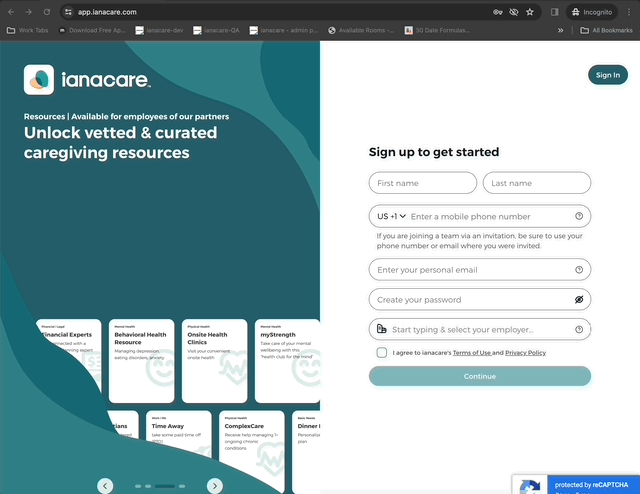This screenshot has width=640, height=494.
Task: Open the US +1 country code dropdown
Action: click(391, 216)
